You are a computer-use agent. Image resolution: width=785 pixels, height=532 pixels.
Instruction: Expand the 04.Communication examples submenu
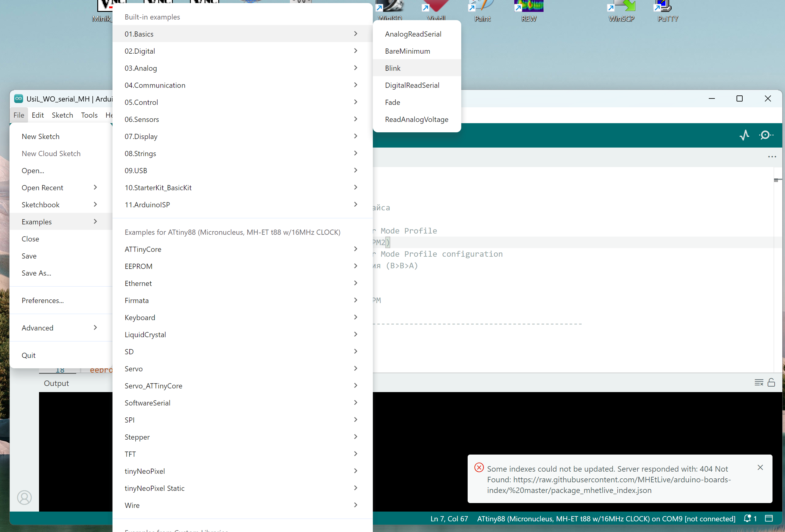pyautogui.click(x=243, y=85)
